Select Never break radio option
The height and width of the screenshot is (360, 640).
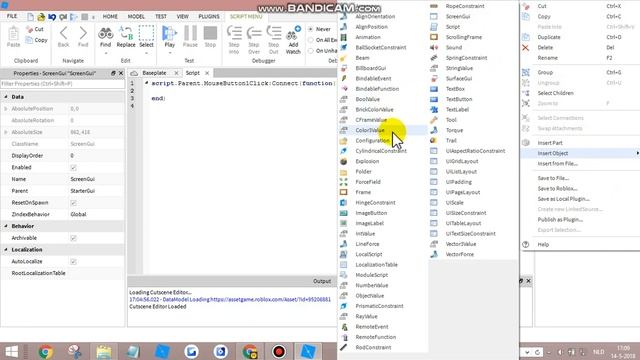click(311, 29)
